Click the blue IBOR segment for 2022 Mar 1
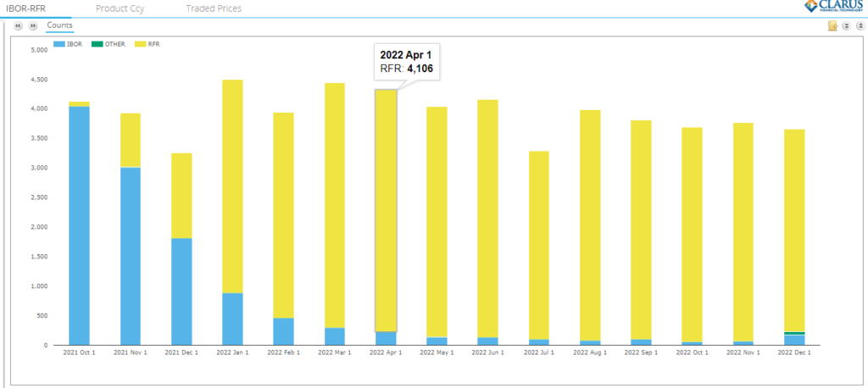The height and width of the screenshot is (388, 868). coord(334,336)
